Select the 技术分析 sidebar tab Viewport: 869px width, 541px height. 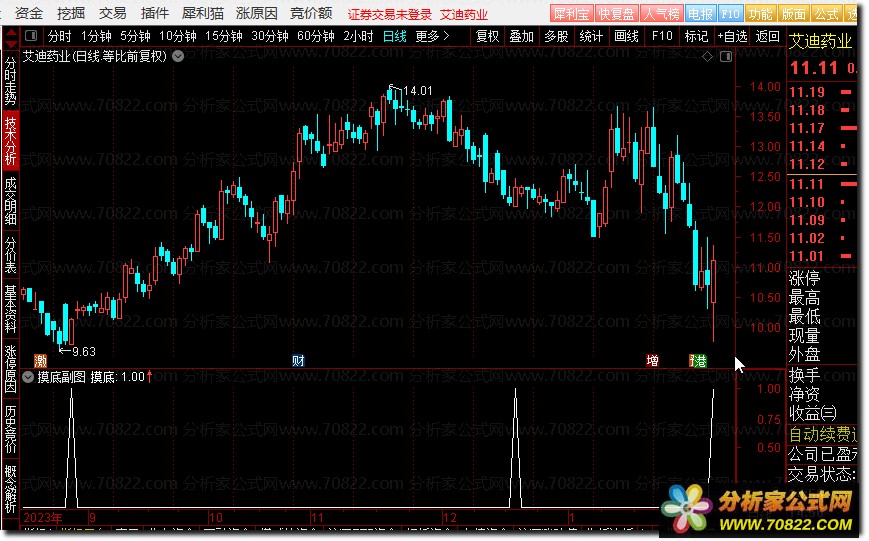coord(11,140)
